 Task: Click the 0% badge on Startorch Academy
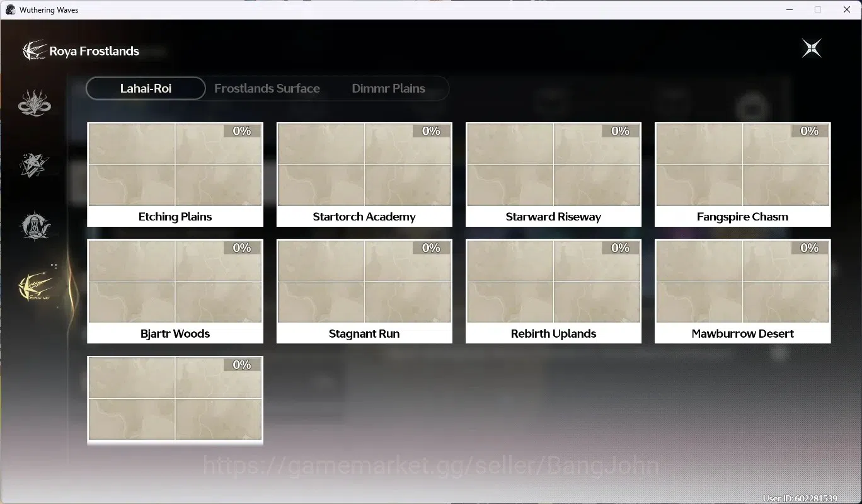[x=431, y=131]
